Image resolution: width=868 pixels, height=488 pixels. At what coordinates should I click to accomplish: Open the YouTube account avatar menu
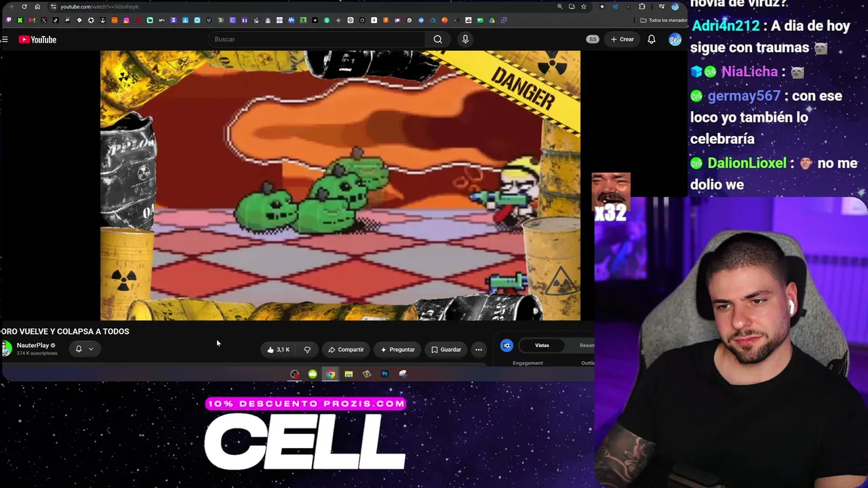click(675, 39)
